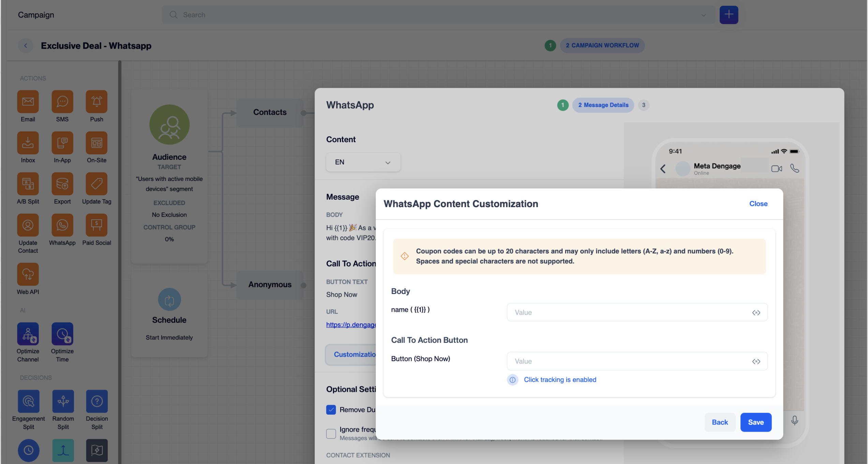Go to WhatsApp step 3

coord(643,105)
